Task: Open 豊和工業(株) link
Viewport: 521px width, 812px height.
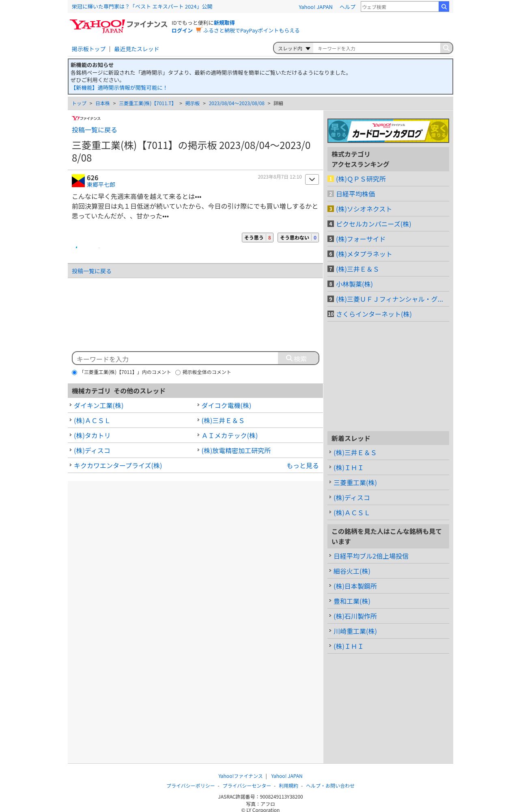Action: click(x=352, y=601)
